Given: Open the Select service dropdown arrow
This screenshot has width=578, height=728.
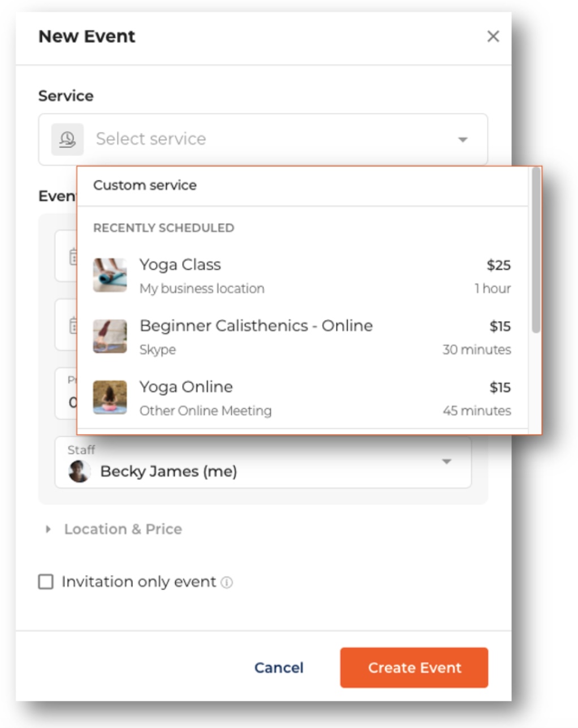Looking at the screenshot, I should click(x=463, y=140).
